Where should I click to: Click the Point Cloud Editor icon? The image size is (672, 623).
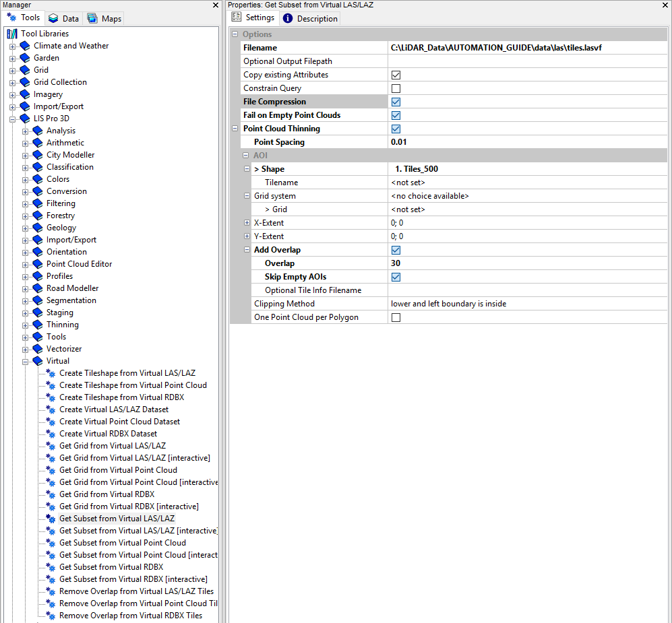[x=38, y=264]
